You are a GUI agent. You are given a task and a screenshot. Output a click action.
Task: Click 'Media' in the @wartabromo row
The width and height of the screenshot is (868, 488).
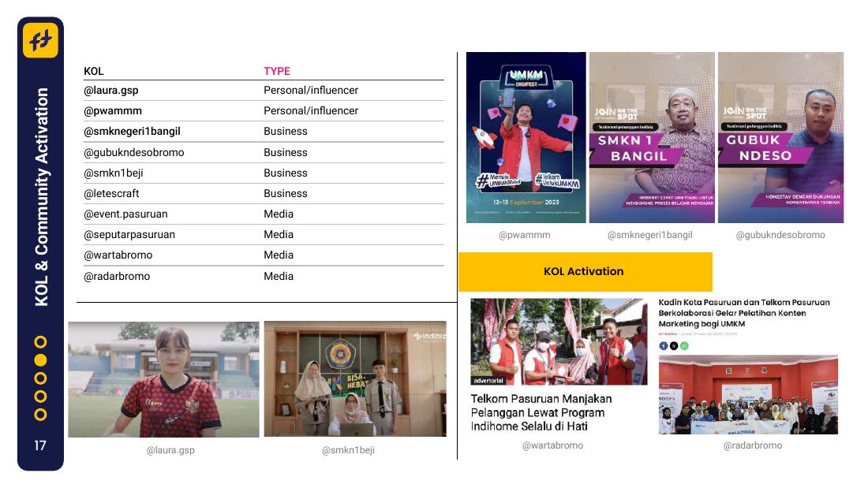tap(279, 255)
